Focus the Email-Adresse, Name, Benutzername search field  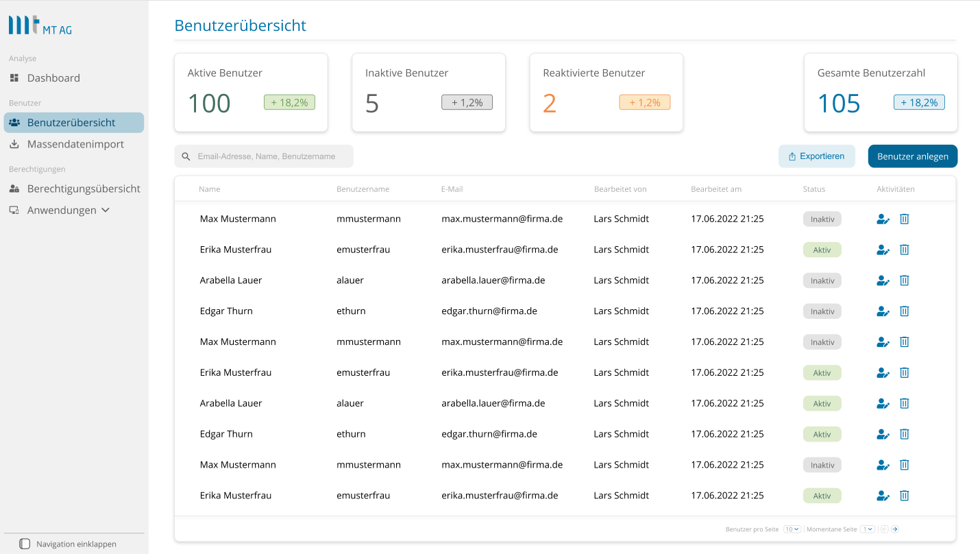click(264, 156)
